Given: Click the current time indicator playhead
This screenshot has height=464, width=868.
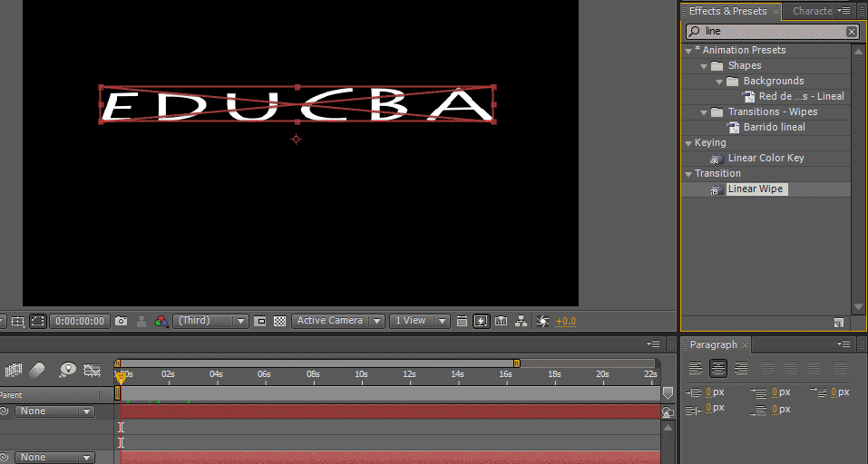Looking at the screenshot, I should point(120,378).
